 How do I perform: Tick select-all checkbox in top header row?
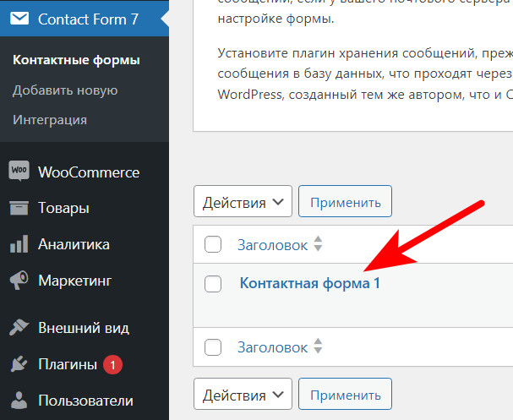point(213,244)
